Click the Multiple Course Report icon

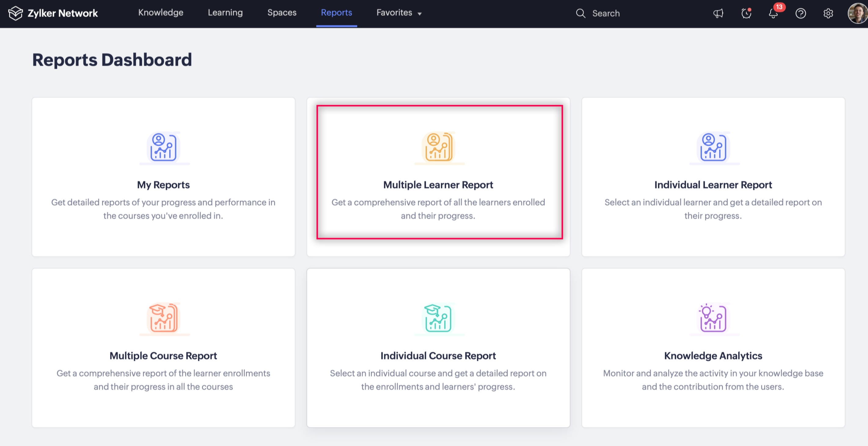[x=163, y=318]
